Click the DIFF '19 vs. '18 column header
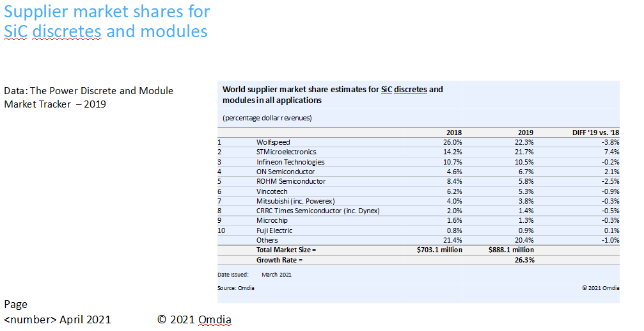The width and height of the screenshot is (644, 331). pos(595,133)
